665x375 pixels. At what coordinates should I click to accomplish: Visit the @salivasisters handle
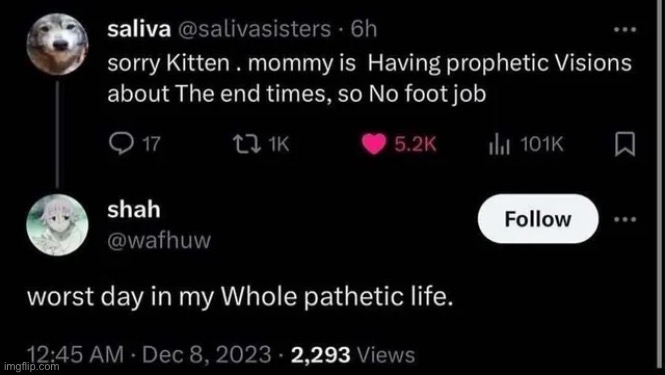coord(252,29)
